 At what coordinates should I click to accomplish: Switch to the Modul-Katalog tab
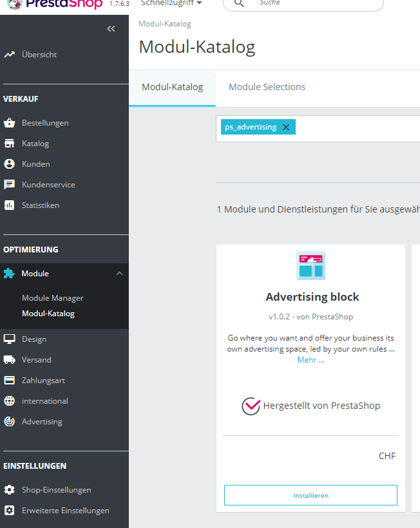pyautogui.click(x=172, y=87)
